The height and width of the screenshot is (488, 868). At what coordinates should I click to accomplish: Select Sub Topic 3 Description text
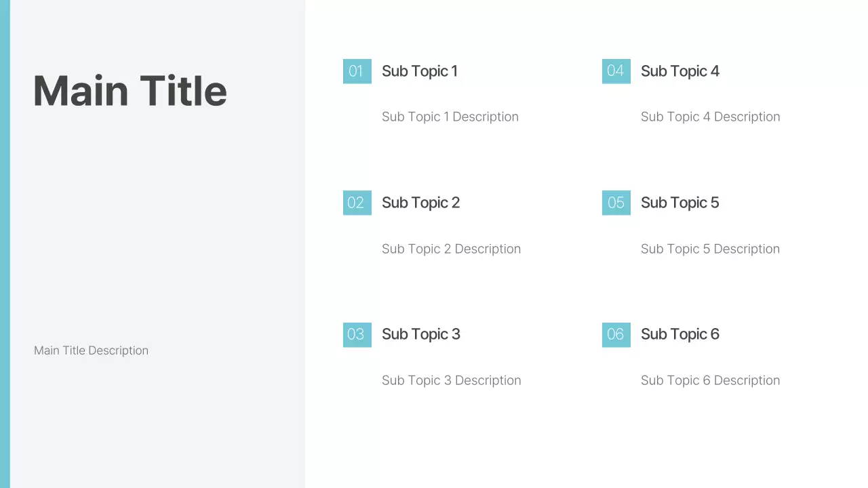(x=451, y=380)
